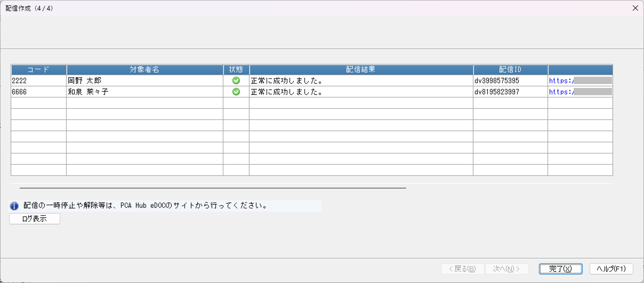Screen dimensions: 644x283
Task: Click green success icon for 和泉 菜々子
Action: click(236, 92)
